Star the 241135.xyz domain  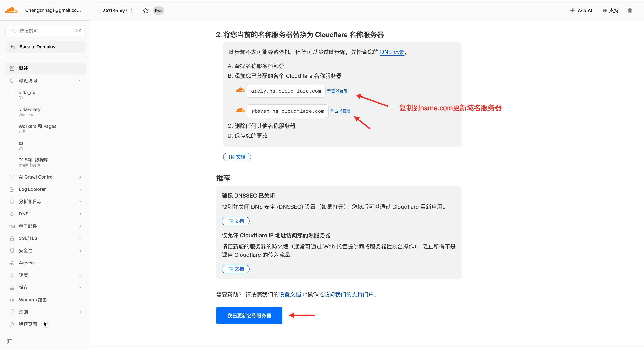pos(145,11)
